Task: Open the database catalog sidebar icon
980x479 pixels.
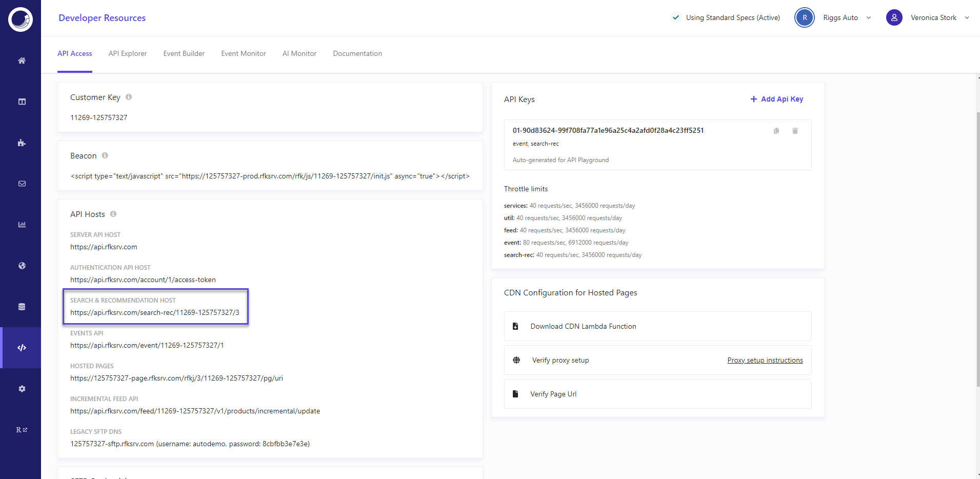Action: point(22,307)
